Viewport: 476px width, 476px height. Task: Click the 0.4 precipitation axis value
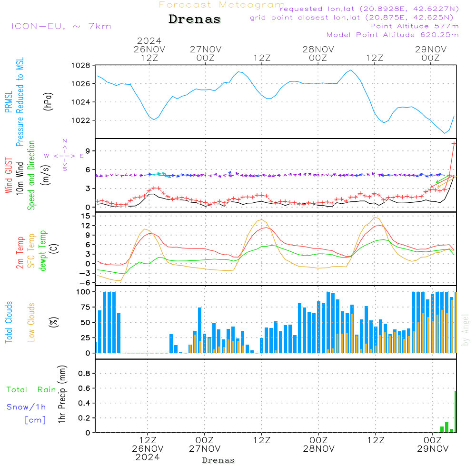coord(84,403)
